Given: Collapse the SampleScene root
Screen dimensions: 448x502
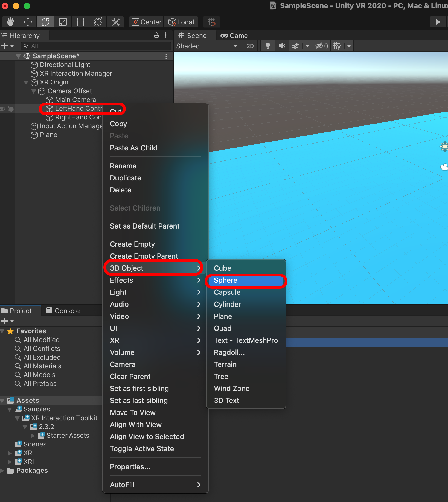Looking at the screenshot, I should [18, 56].
